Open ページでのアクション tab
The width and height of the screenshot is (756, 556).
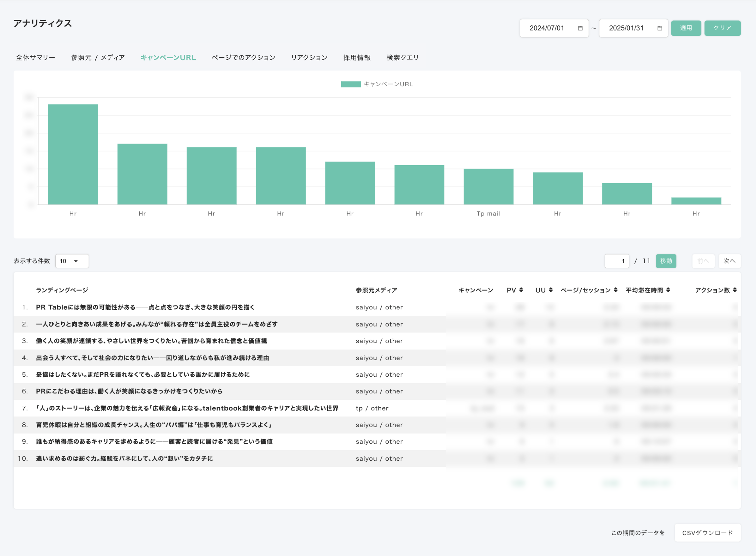click(x=243, y=58)
